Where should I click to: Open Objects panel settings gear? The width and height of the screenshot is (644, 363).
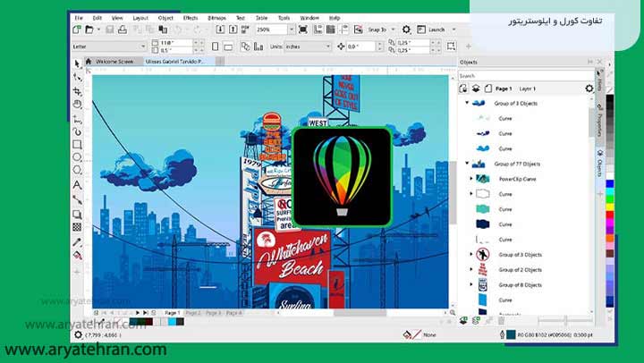tap(589, 89)
